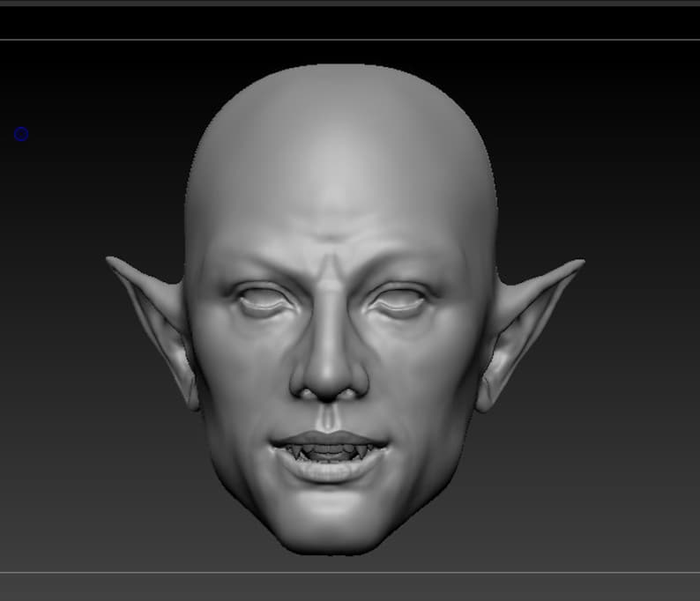Click the closed eye on the viewport's right side
The width and height of the screenshot is (700, 601).
click(x=398, y=300)
